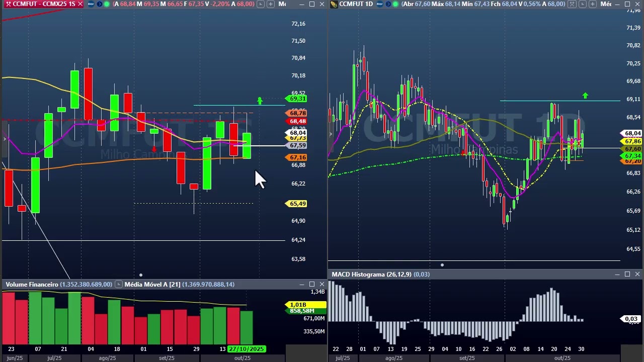
Task: Click the scroll handle dot under left chart
Action: coord(141,275)
